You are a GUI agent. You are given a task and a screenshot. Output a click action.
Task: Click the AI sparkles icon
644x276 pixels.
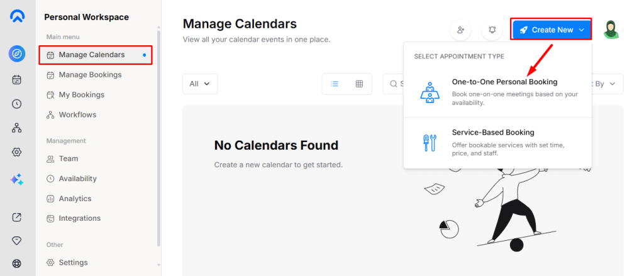(17, 180)
